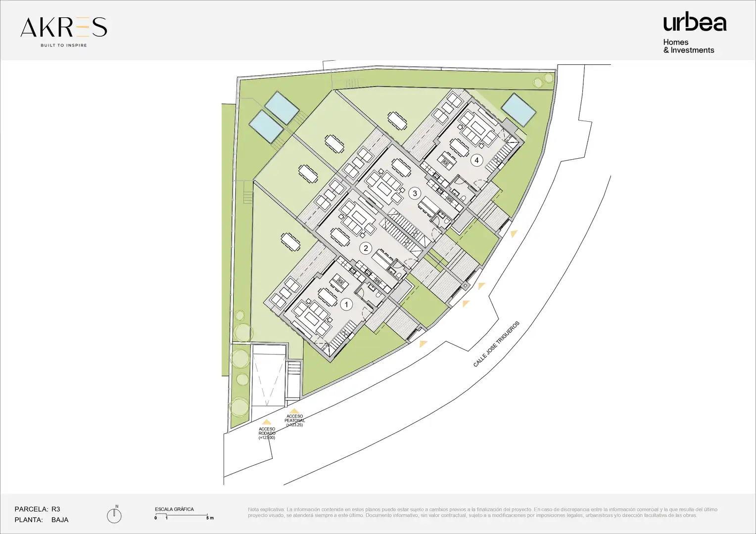
Task: Click the AKRES logo
Action: (64, 32)
